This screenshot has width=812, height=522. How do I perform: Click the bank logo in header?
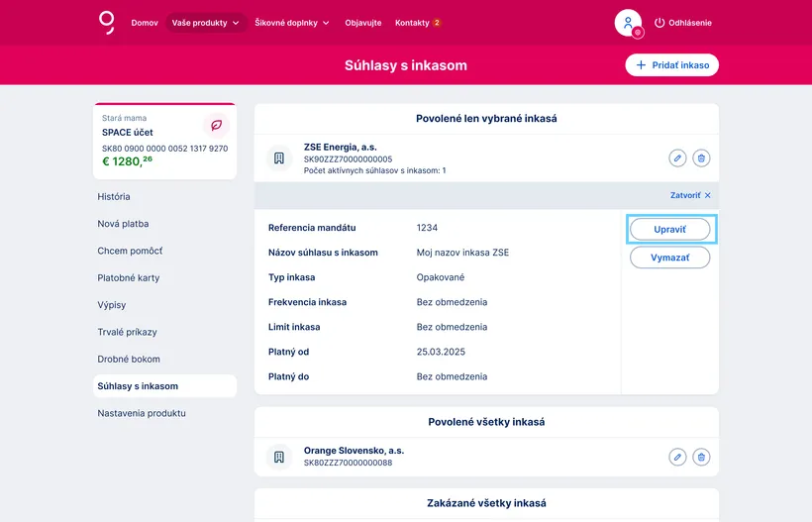(107, 22)
